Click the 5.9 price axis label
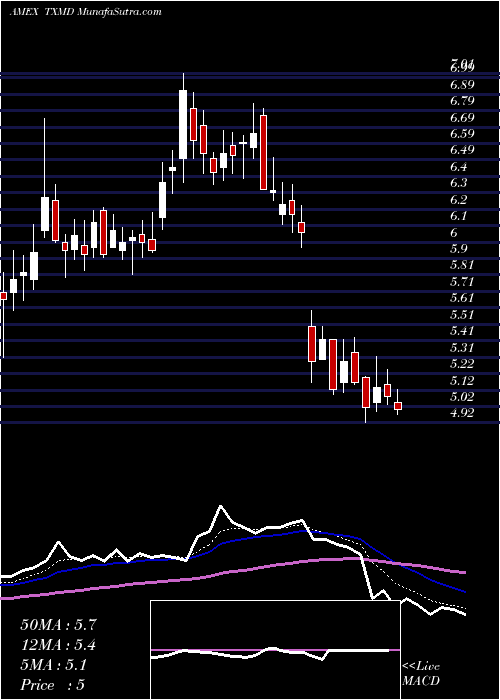This screenshot has width=500, height=700. point(458,249)
